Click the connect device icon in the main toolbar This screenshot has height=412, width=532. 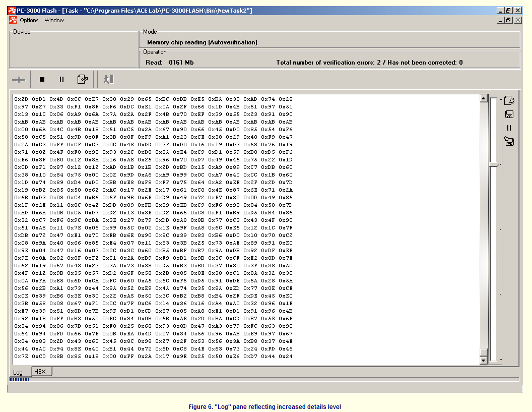[19, 80]
